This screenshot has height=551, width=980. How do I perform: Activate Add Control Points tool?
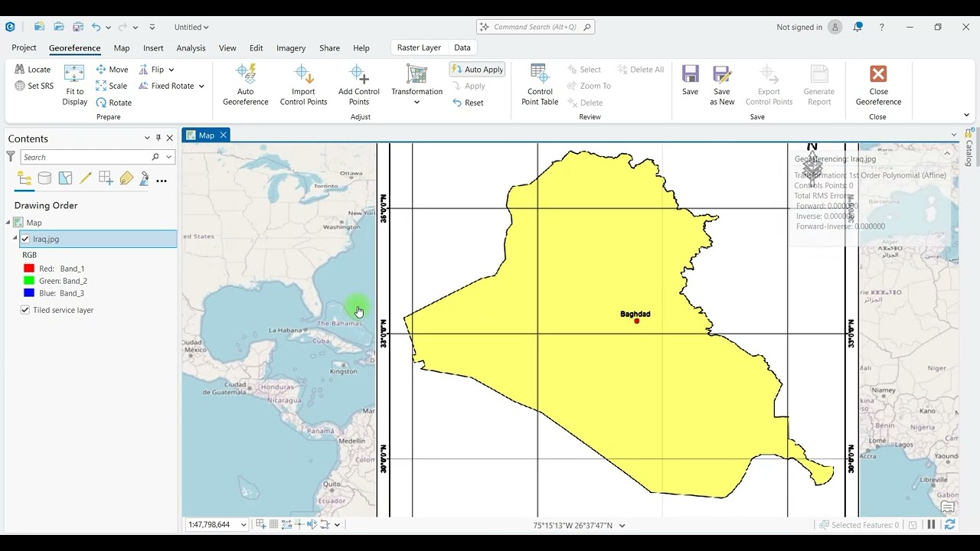click(x=359, y=85)
